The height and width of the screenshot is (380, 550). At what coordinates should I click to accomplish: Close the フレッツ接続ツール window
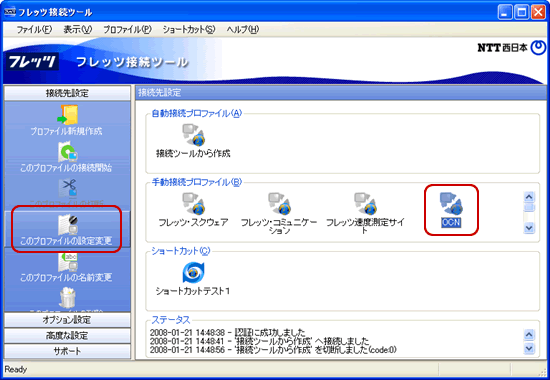click(538, 13)
